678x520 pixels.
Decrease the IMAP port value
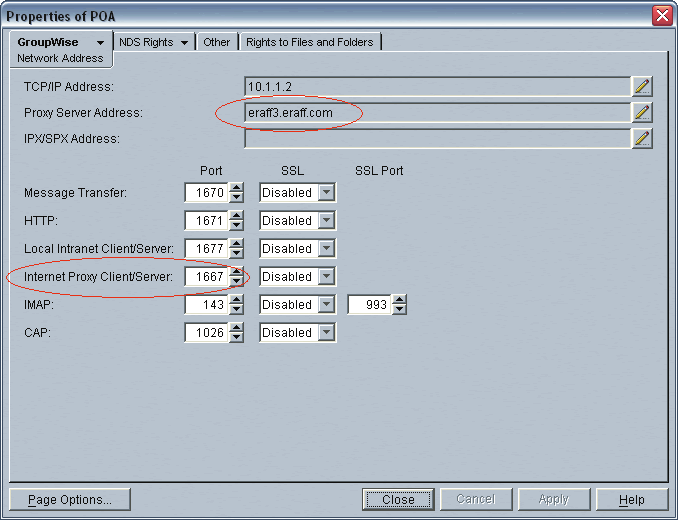point(236,309)
